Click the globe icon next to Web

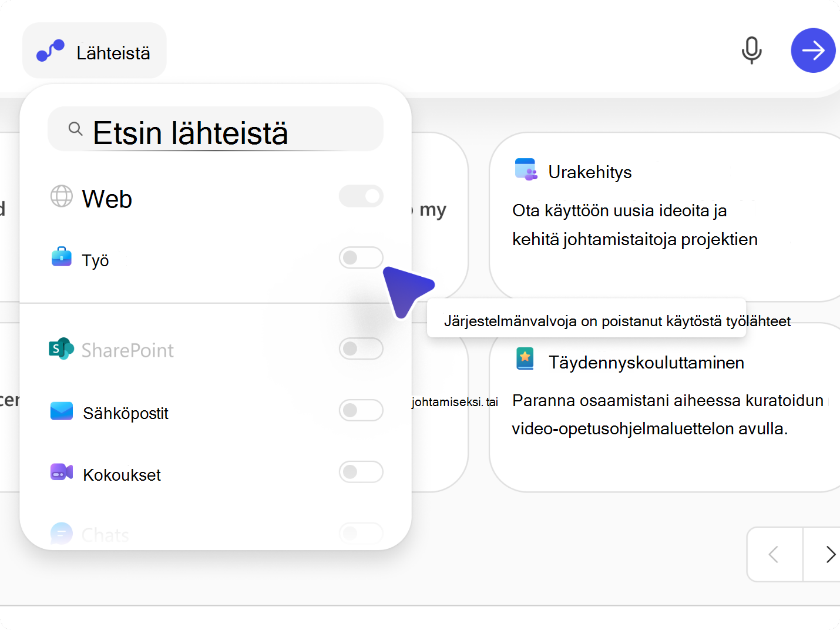tap(62, 196)
